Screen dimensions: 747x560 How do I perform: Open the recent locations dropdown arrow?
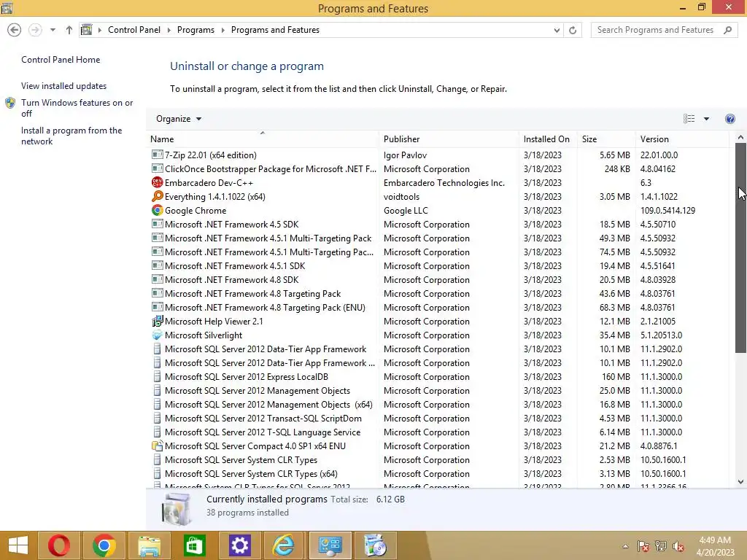pos(53,30)
